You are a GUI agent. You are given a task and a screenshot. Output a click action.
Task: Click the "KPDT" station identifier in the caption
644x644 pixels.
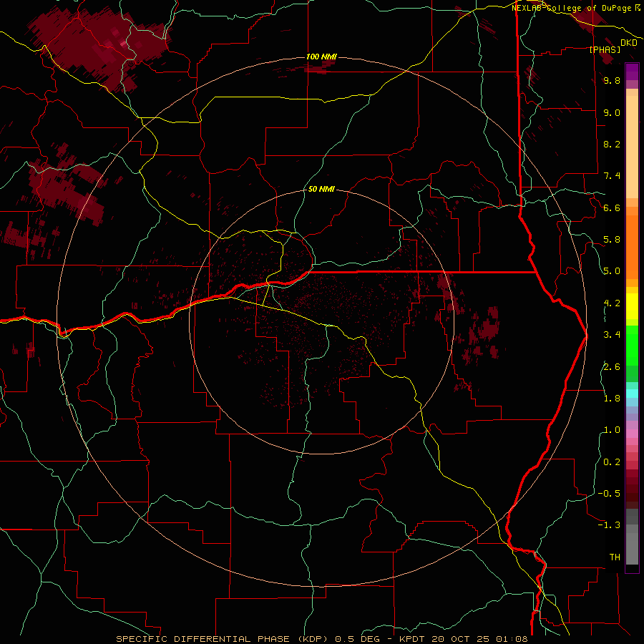pyautogui.click(x=412, y=639)
